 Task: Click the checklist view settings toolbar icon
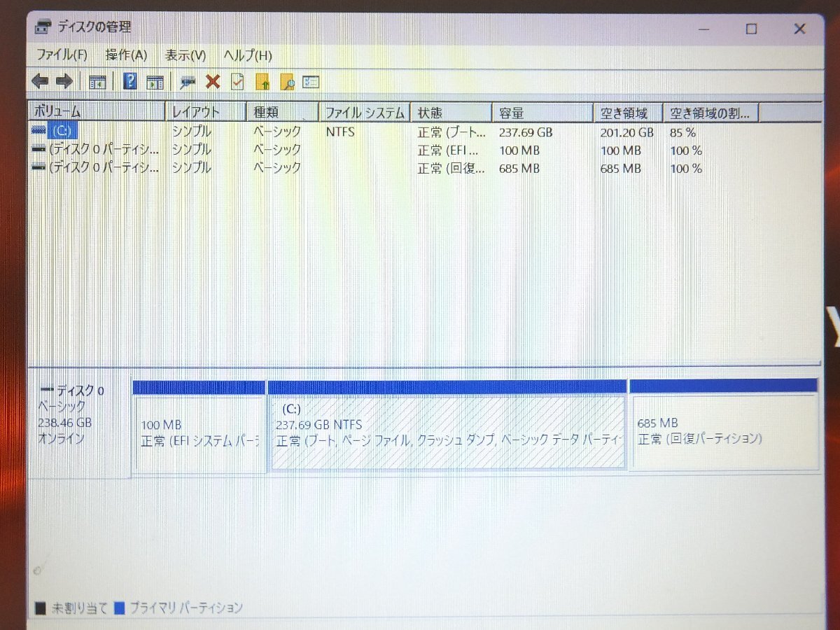[311, 82]
